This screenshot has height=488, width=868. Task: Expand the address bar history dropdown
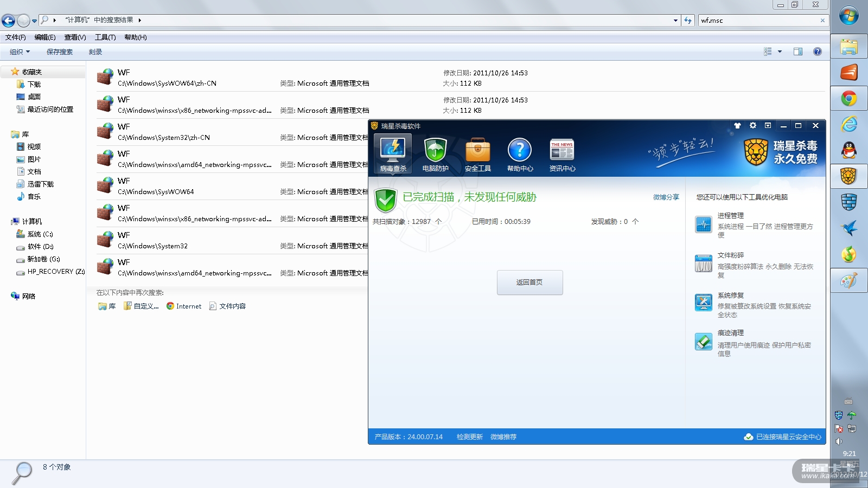pyautogui.click(x=675, y=21)
